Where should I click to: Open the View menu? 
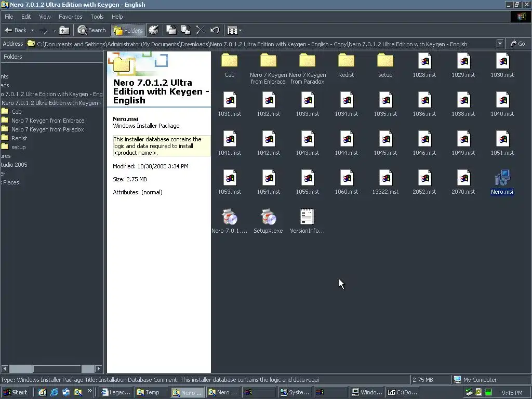pyautogui.click(x=45, y=17)
